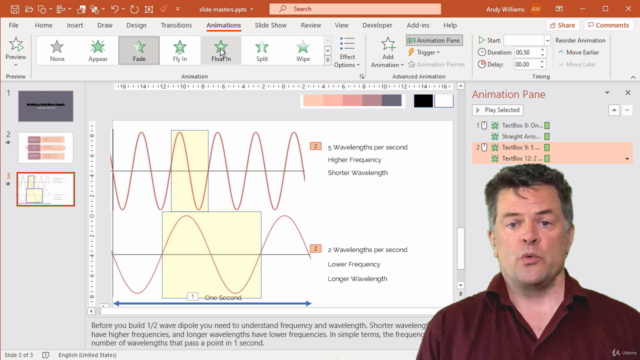The height and width of the screenshot is (360, 640).
Task: Switch to the Insert tab
Action: pyautogui.click(x=75, y=25)
